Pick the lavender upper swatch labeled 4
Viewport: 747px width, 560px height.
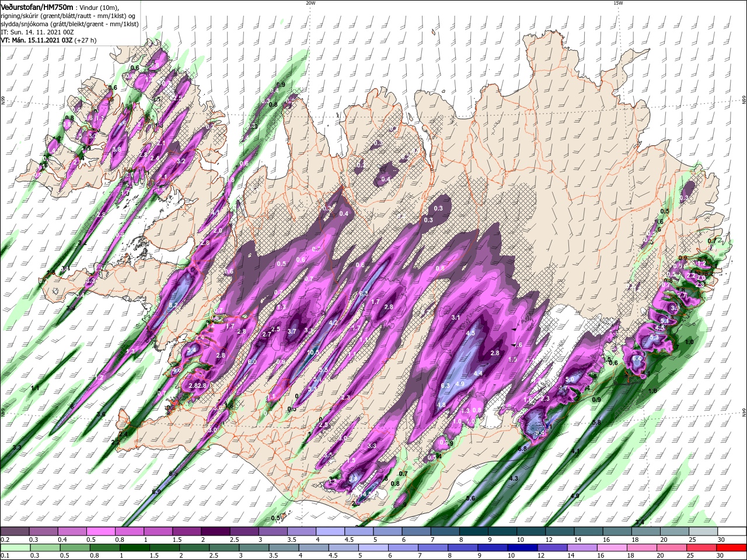tap(330, 531)
